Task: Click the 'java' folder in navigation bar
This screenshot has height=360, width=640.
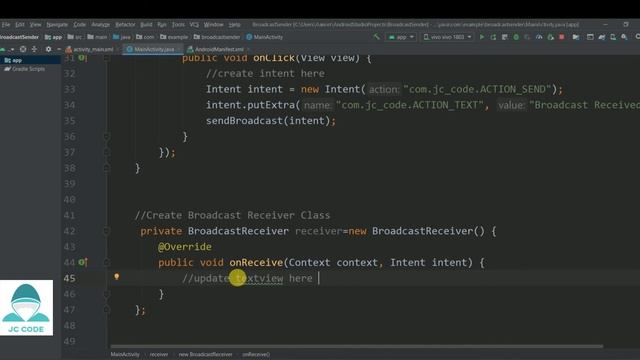Action: (x=122, y=37)
